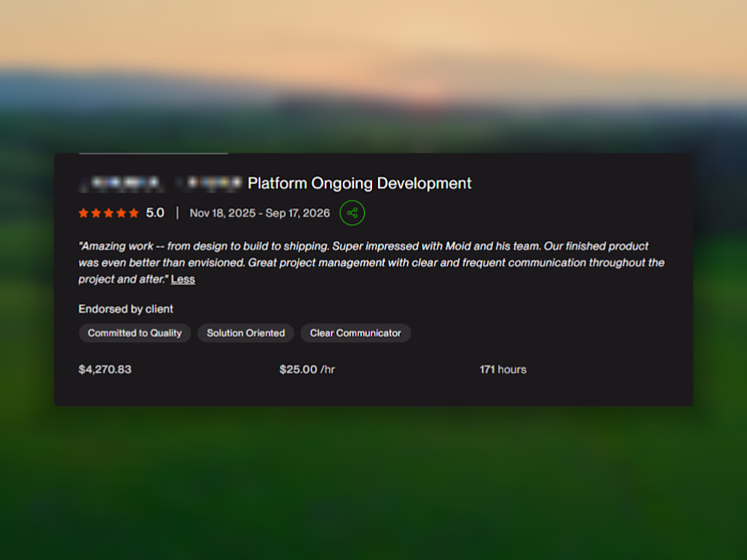Click the client review quote text
The height and width of the screenshot is (560, 747).
371,262
